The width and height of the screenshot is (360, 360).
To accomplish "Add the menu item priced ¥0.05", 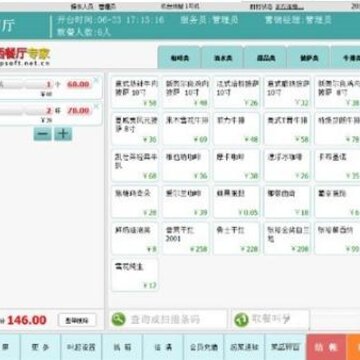I will coord(236,202).
